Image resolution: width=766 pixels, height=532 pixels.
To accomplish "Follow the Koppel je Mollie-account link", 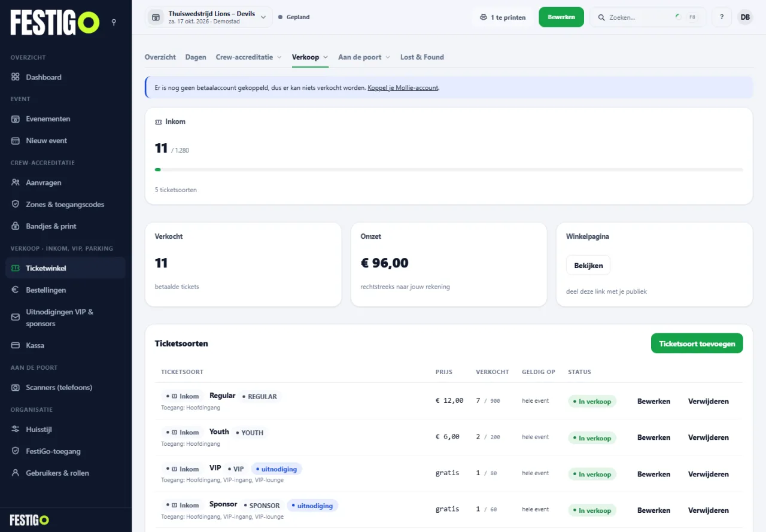I will [x=403, y=87].
